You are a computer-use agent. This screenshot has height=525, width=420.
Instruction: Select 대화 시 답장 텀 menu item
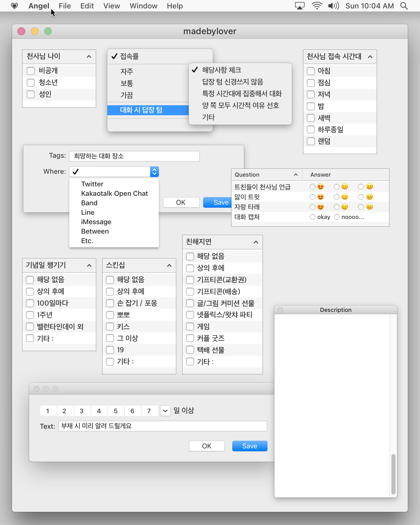point(148,110)
